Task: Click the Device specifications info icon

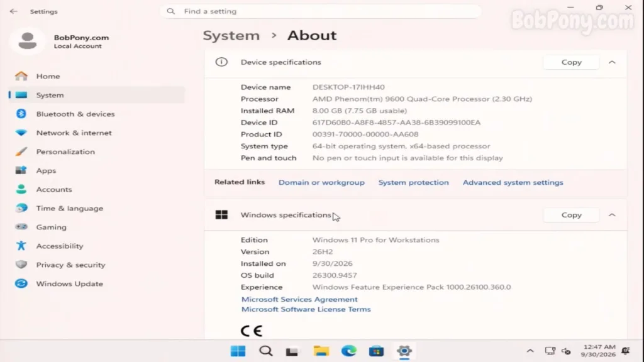Action: coord(221,62)
